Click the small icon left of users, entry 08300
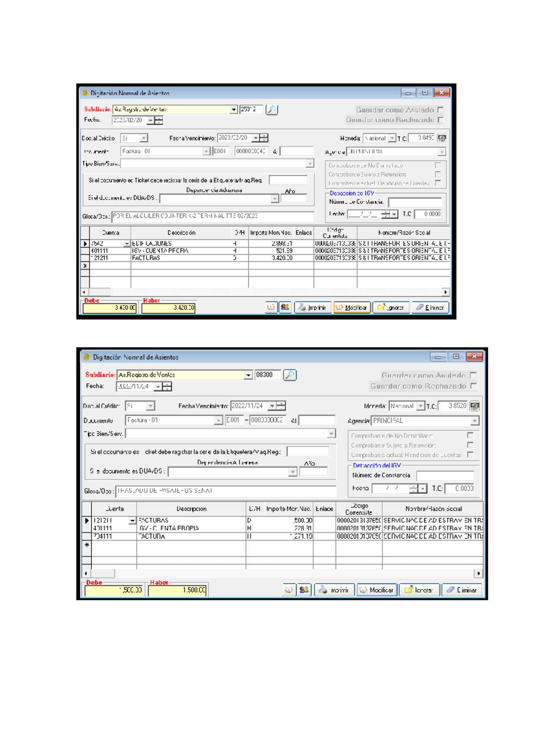The width and height of the screenshot is (534, 756). coord(289,590)
